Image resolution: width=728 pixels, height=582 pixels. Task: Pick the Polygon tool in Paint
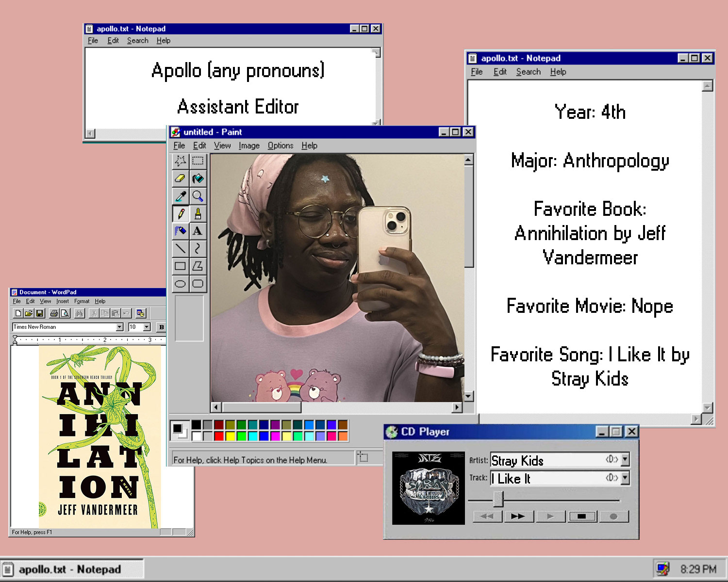198,266
